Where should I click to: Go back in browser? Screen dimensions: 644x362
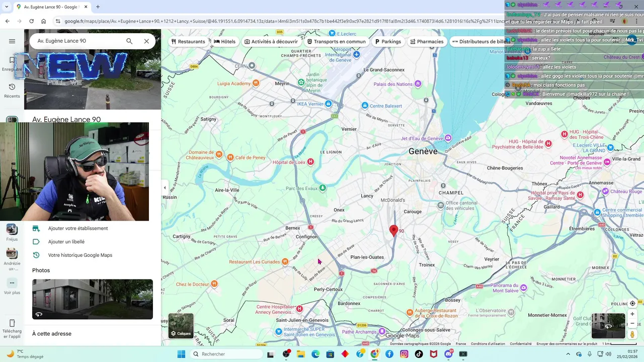(x=7, y=21)
